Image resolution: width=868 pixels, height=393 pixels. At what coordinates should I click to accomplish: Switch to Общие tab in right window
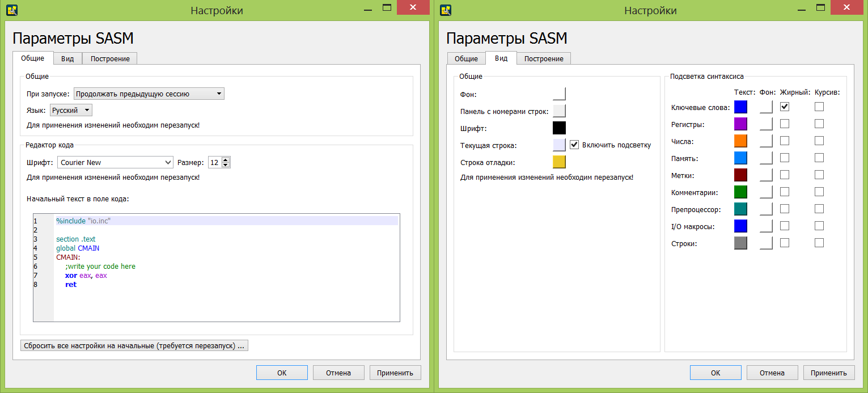pos(467,59)
